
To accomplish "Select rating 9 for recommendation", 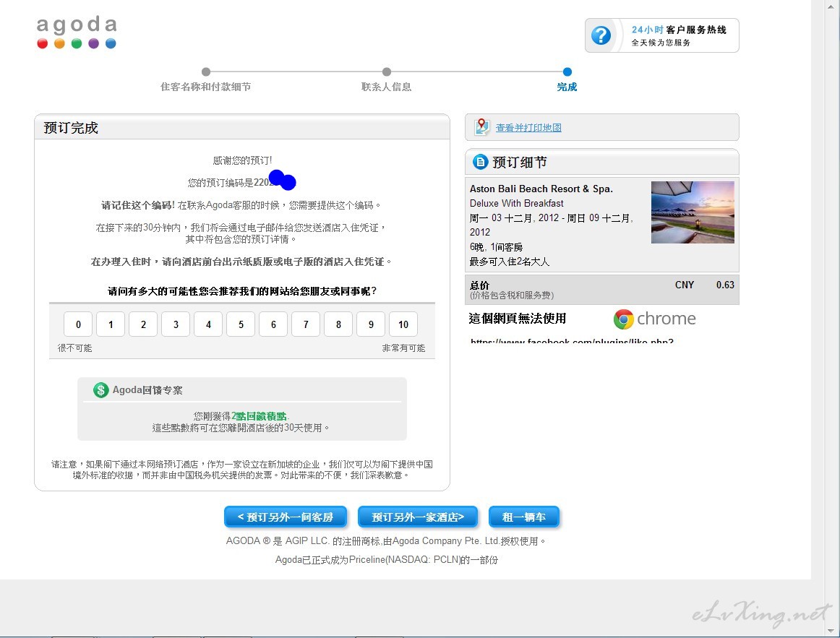I will (x=371, y=324).
